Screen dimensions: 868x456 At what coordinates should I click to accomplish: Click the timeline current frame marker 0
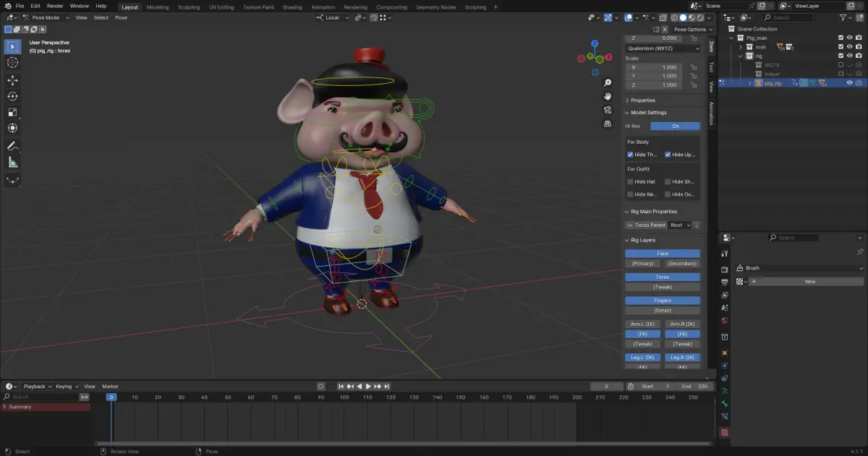111,397
